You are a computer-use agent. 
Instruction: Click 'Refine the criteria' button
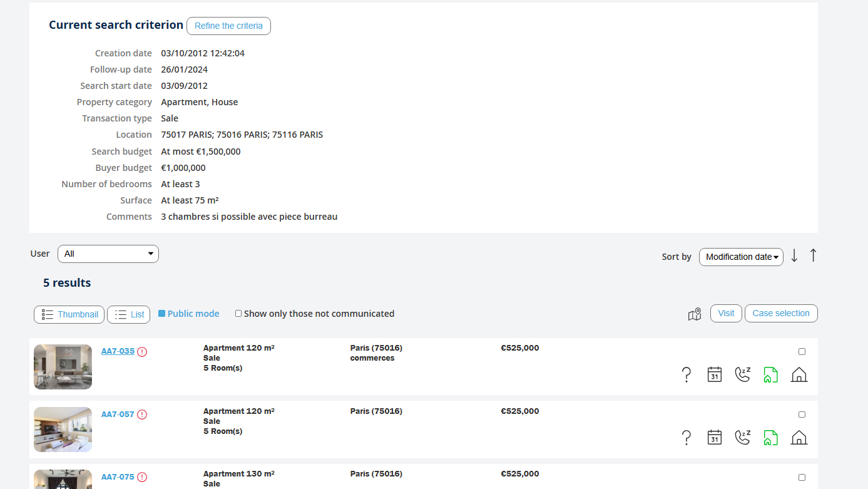click(228, 26)
